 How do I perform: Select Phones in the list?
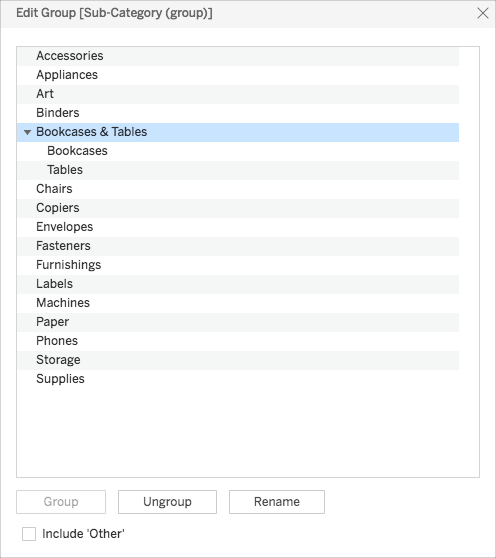[x=238, y=341]
